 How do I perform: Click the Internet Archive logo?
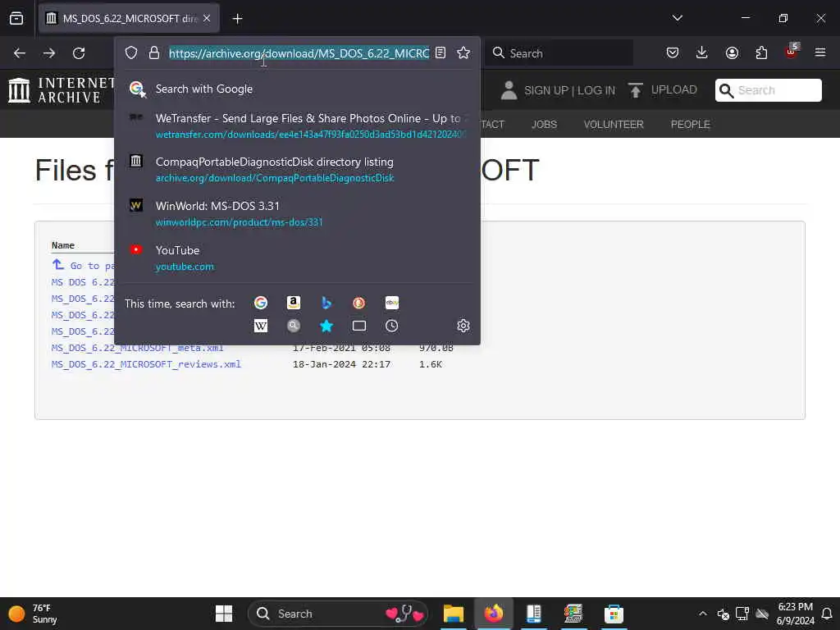point(61,90)
